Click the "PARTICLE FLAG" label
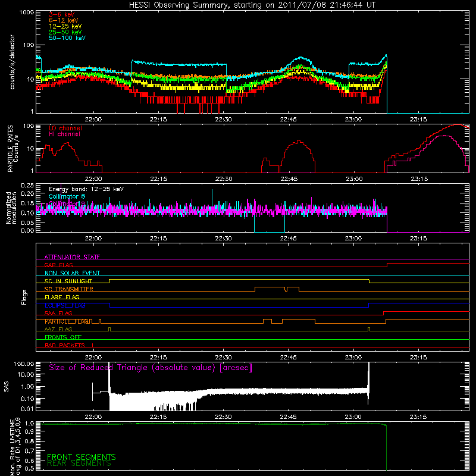The image size is (476, 476). point(67,321)
